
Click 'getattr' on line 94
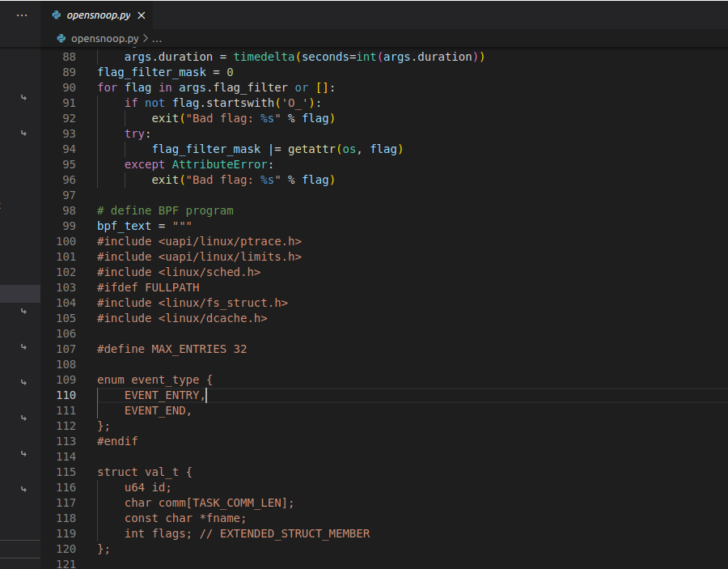pyautogui.click(x=311, y=149)
